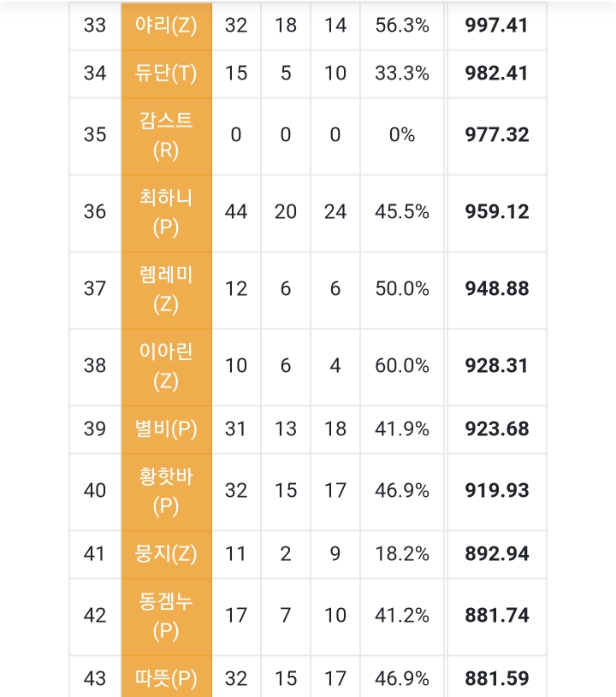Click the 동겜누 (P) player name

(166, 616)
